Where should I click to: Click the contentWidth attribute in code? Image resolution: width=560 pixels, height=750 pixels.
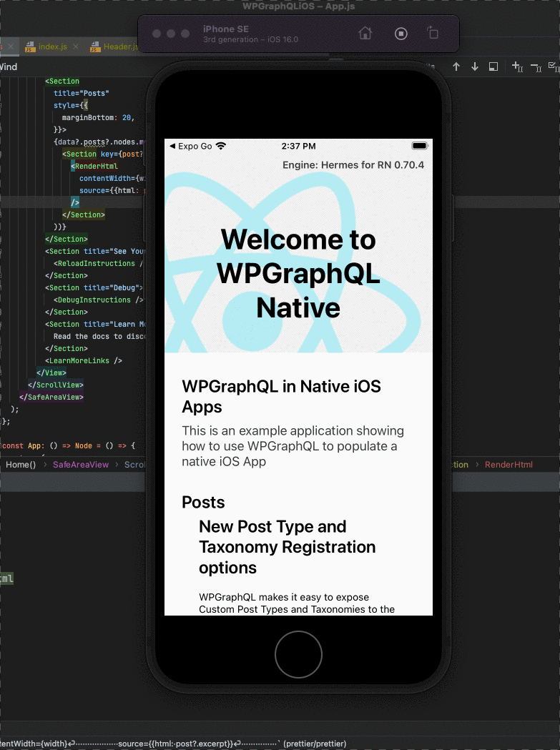tap(112, 179)
